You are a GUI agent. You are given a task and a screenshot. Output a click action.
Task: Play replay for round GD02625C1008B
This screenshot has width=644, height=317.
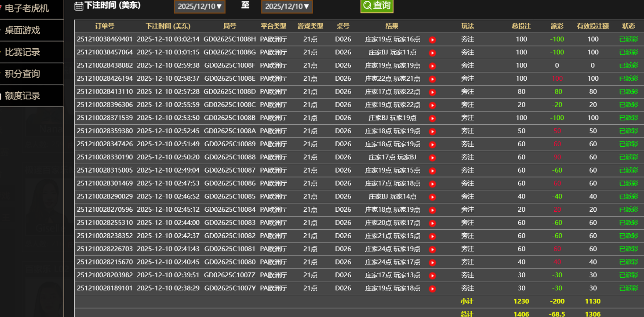432,119
